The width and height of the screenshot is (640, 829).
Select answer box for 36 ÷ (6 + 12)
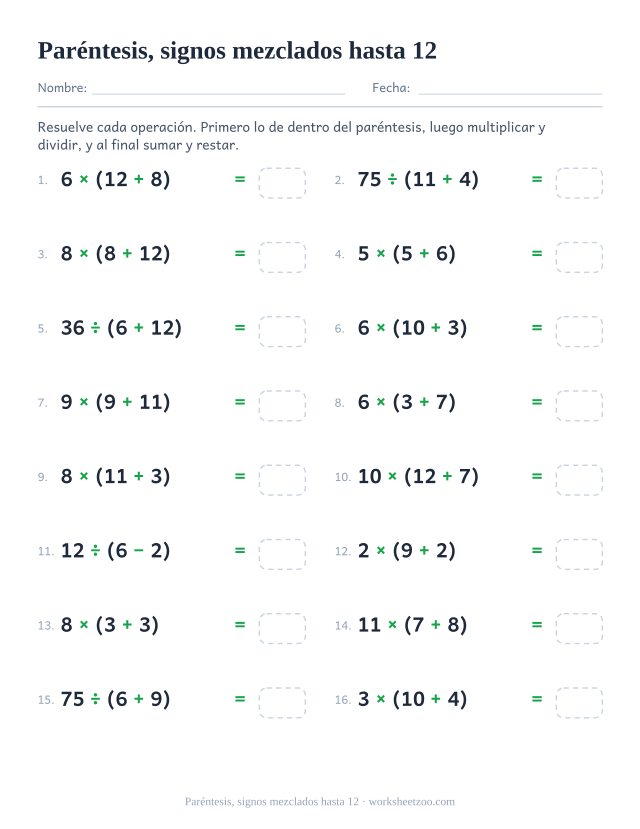(282, 331)
